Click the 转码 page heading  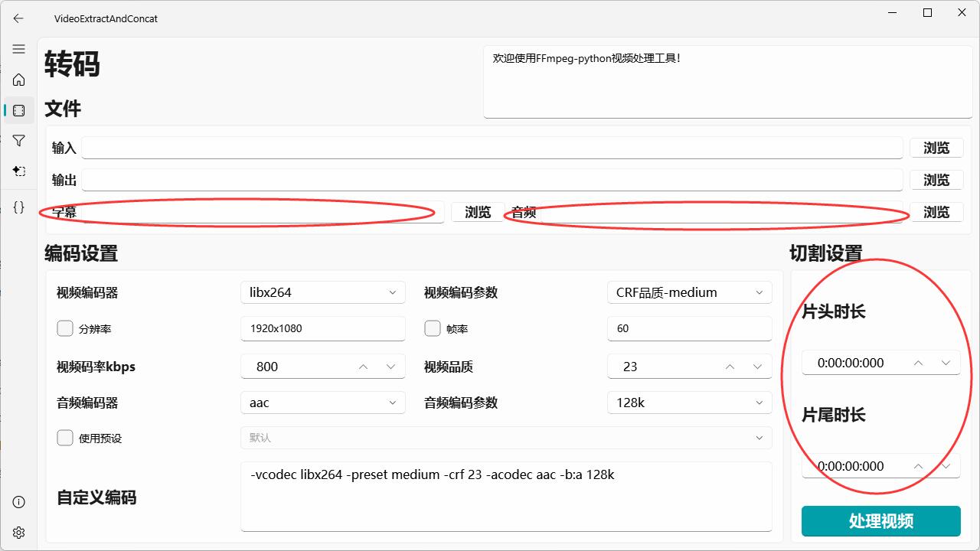point(73,64)
